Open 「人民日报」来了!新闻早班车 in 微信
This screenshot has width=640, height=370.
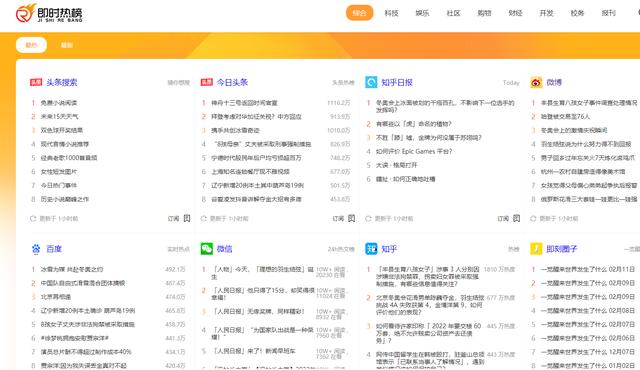(253, 351)
